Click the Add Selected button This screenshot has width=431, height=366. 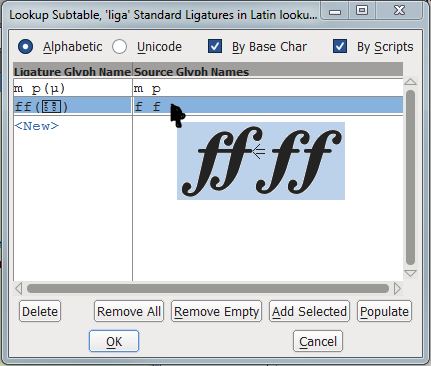[x=309, y=311]
